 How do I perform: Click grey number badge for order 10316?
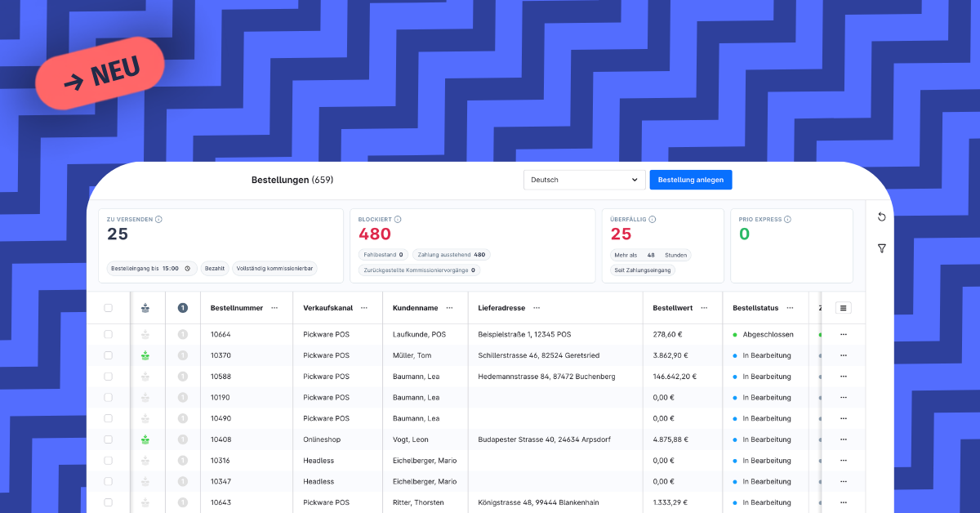(183, 460)
